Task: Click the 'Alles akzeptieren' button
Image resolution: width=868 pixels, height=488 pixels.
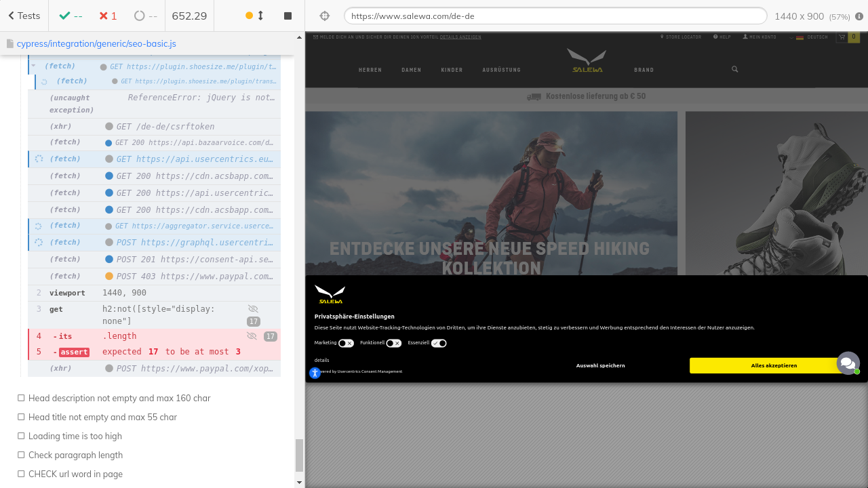Action: (x=773, y=366)
